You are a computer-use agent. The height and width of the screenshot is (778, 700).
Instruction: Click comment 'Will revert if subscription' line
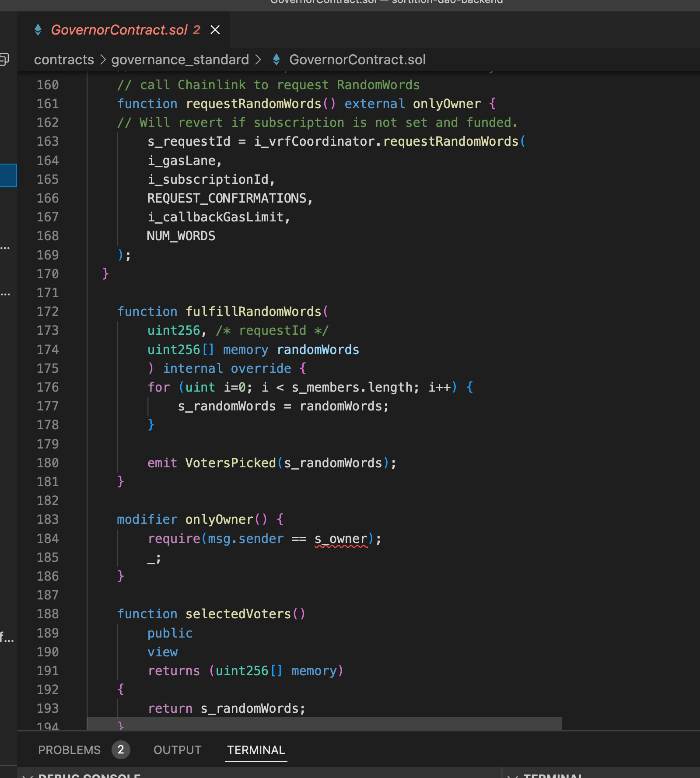(317, 123)
